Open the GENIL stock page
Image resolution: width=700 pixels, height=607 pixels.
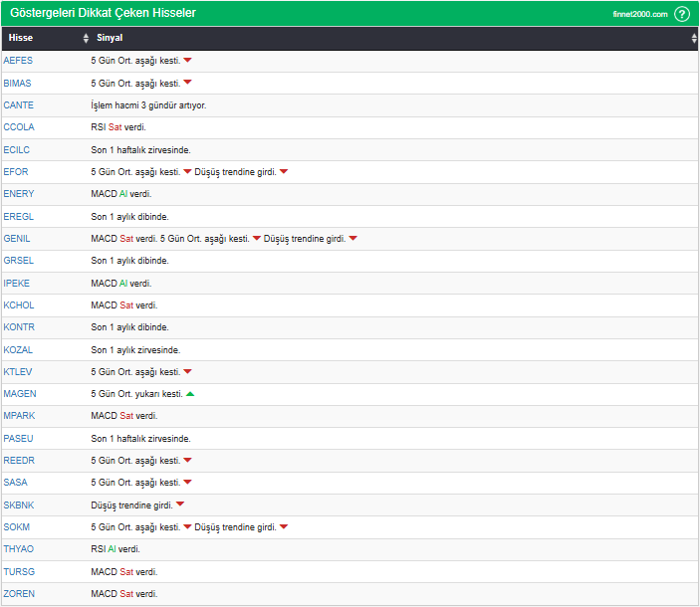click(x=17, y=239)
